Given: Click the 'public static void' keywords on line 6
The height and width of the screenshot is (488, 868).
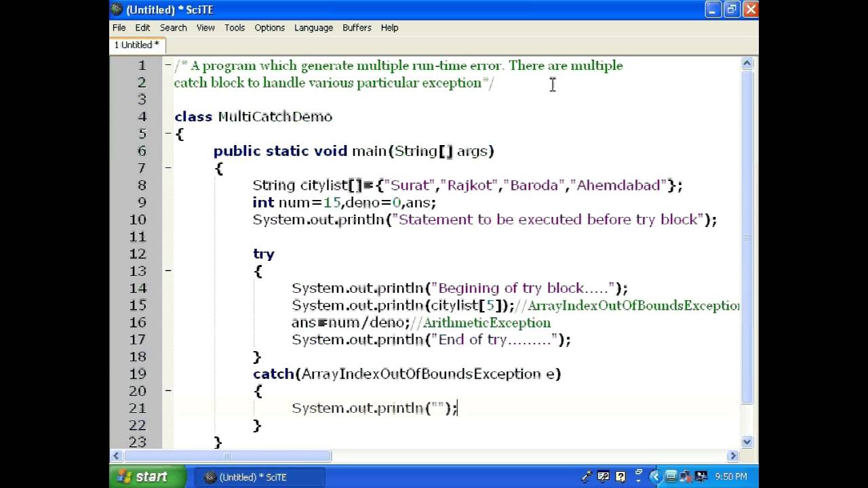Looking at the screenshot, I should (x=281, y=151).
